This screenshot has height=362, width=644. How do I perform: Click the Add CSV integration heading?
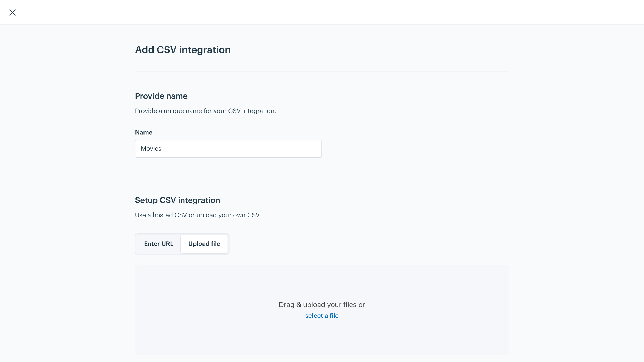[183, 50]
